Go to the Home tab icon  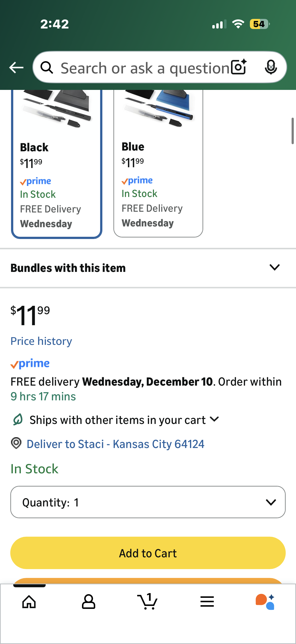tap(29, 602)
